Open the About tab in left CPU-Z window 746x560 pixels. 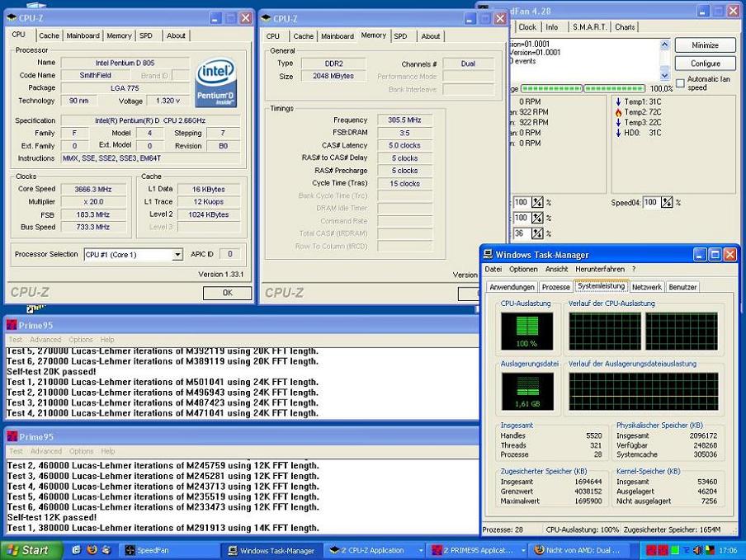[176, 35]
